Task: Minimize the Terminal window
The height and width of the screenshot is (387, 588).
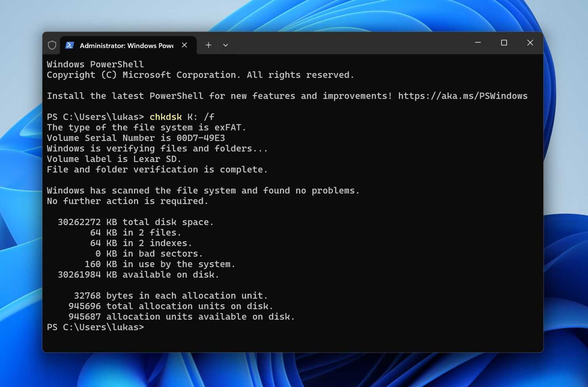Action: pyautogui.click(x=478, y=42)
